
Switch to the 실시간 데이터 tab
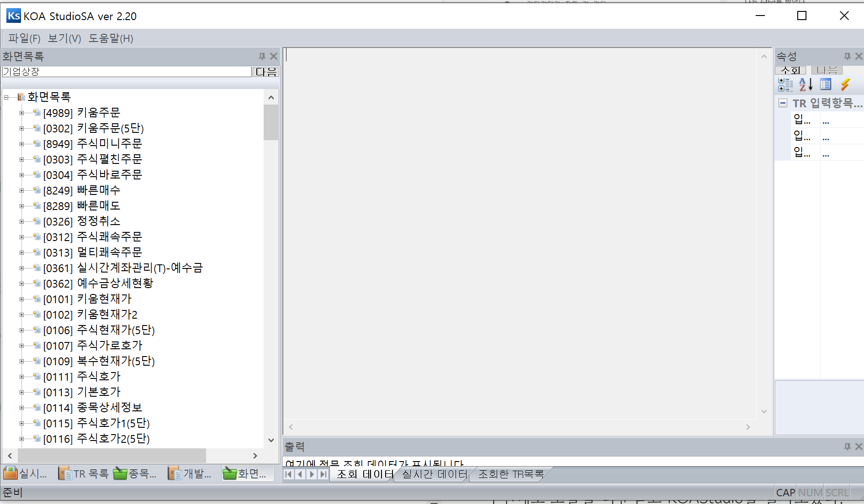click(x=435, y=474)
